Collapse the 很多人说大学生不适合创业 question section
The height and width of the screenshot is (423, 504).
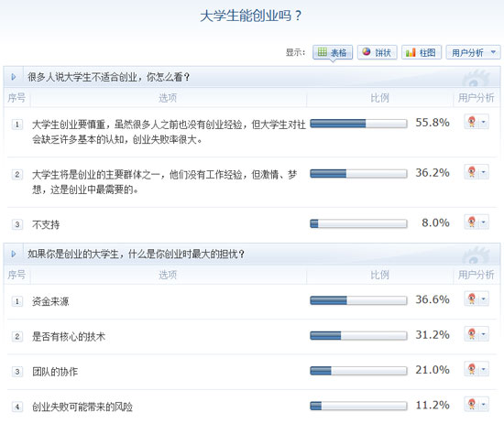(x=14, y=77)
